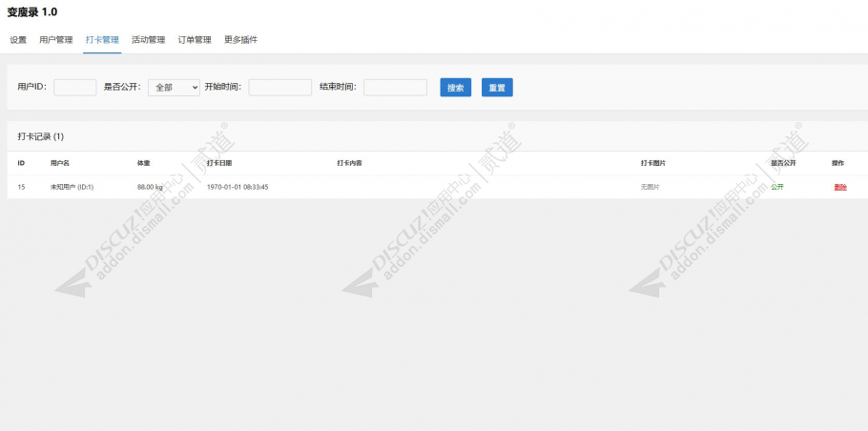
Task: Click the 打卡内容 column header
Action: [349, 163]
